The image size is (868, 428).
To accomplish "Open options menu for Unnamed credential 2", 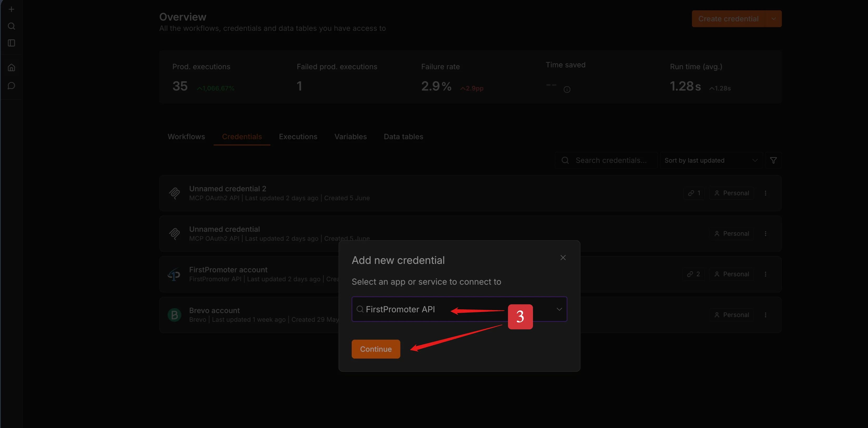I will [765, 193].
